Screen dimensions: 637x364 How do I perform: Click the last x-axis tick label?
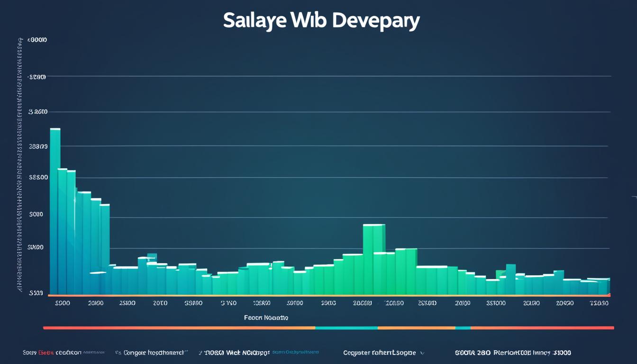pos(599,303)
